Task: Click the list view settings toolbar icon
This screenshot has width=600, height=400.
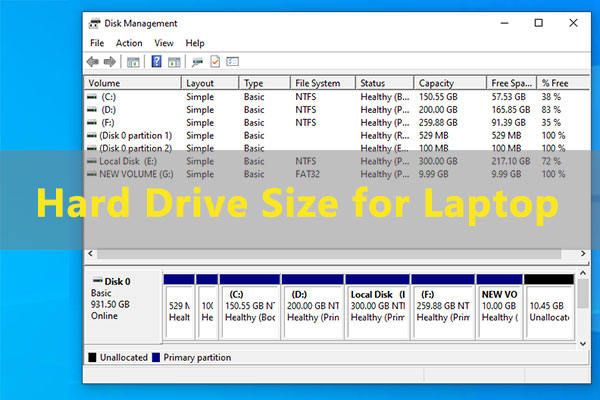Action: [232, 62]
